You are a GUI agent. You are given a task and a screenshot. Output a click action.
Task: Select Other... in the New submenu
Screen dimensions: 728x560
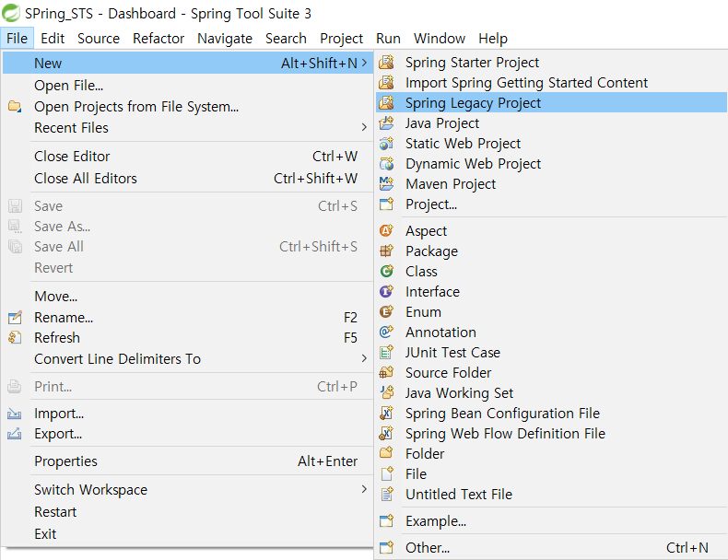pos(551,547)
